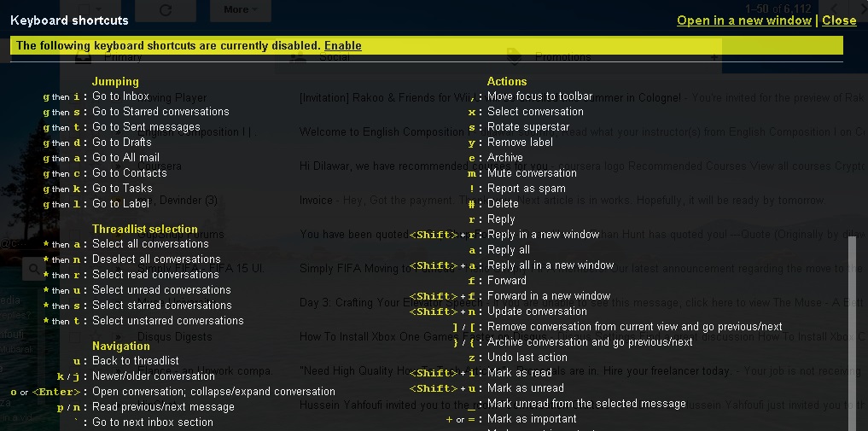Enable the disabled keyboard shortcuts

click(342, 45)
